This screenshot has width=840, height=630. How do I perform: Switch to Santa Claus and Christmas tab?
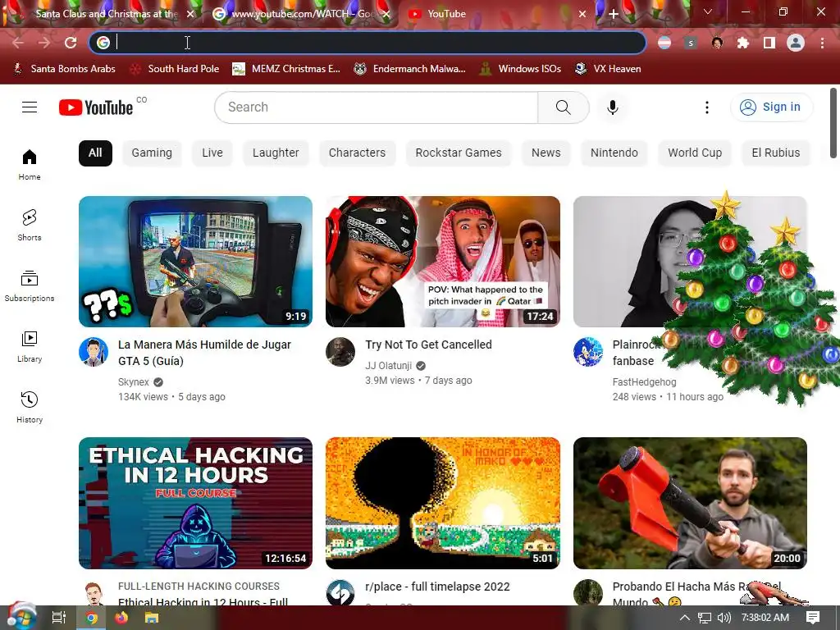click(106, 14)
